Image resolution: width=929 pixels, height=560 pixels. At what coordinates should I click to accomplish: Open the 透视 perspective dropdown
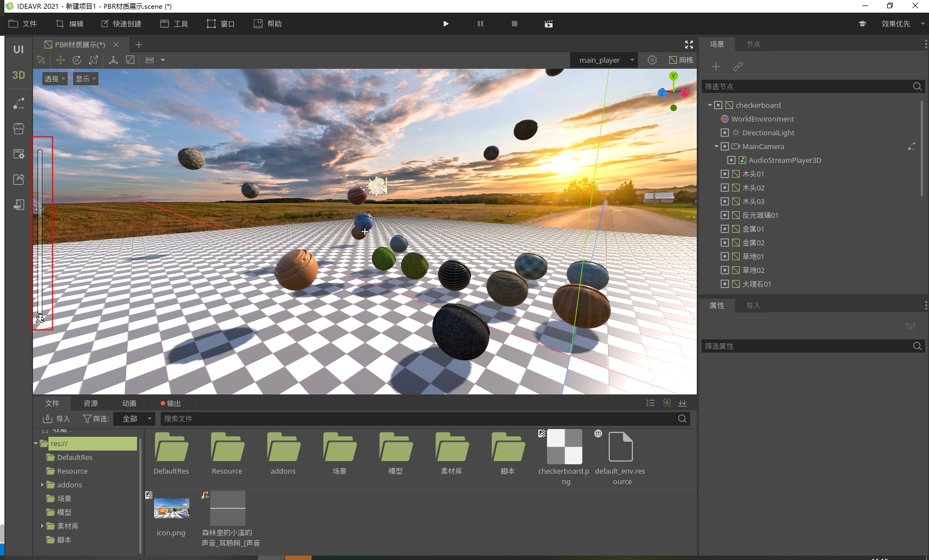coord(55,79)
